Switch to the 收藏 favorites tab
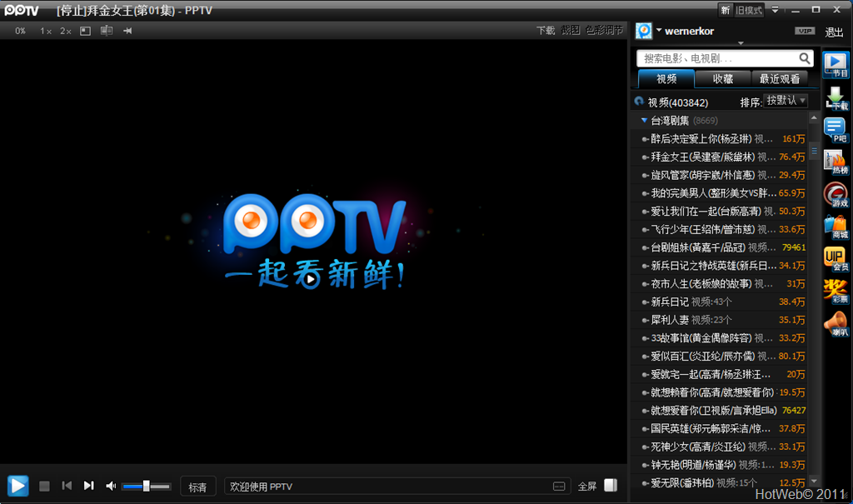Image resolution: width=853 pixels, height=504 pixels. pyautogui.click(x=723, y=79)
